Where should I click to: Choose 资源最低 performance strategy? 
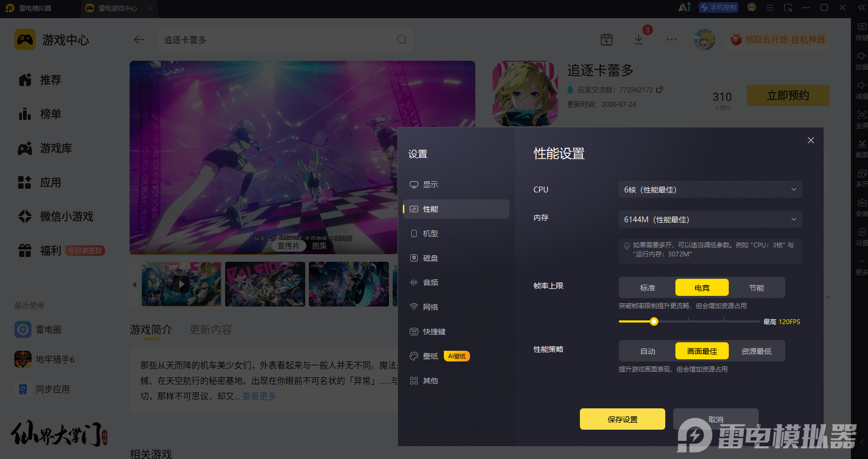tap(756, 351)
